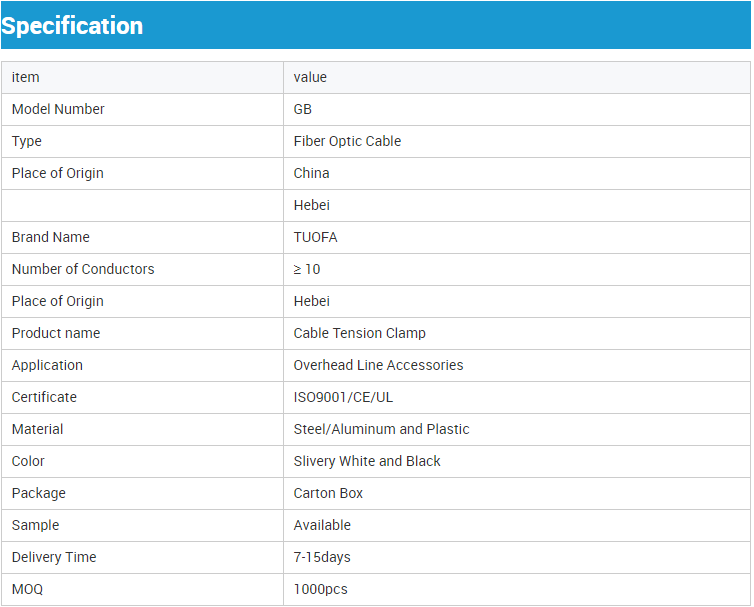The image size is (754, 607).
Task: Select the "Model Number" label
Action: tap(58, 109)
